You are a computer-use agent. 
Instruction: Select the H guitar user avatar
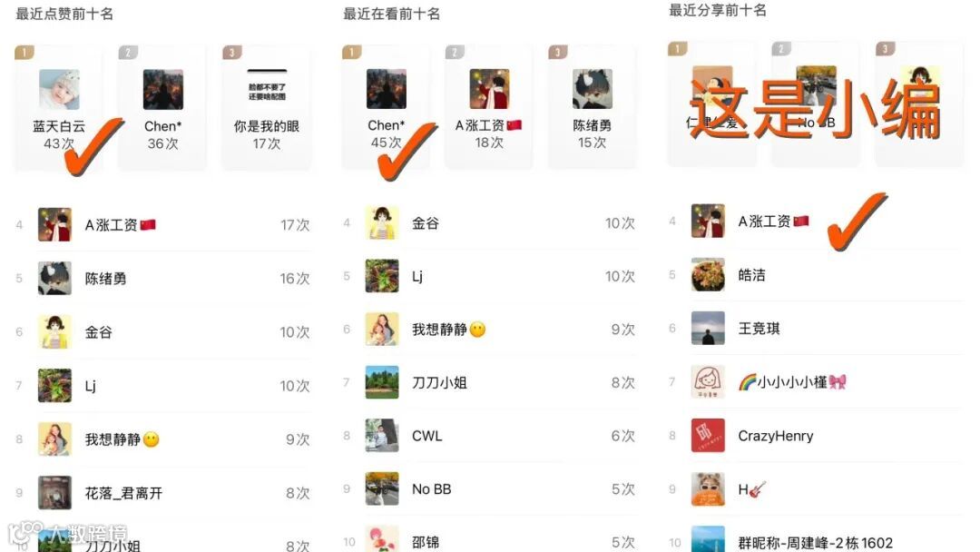tap(708, 488)
